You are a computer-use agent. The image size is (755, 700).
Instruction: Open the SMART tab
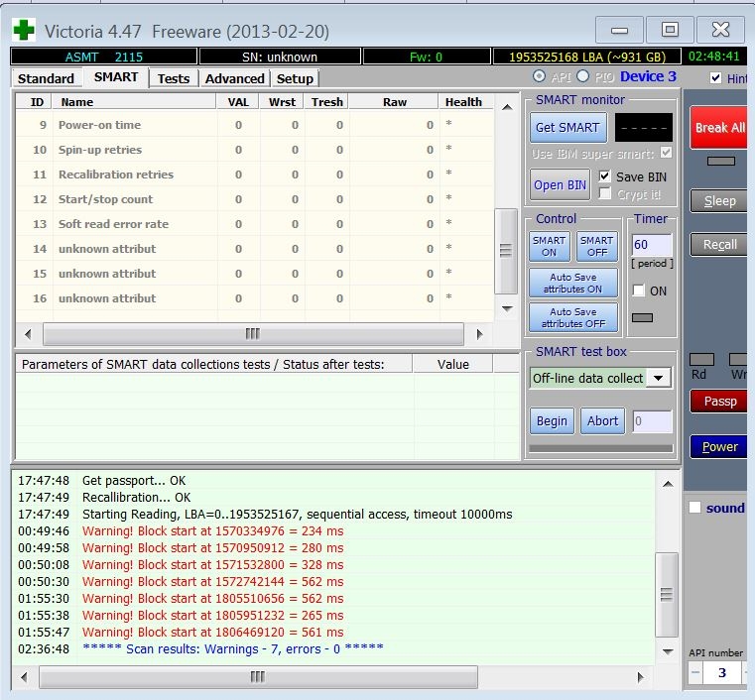click(x=115, y=77)
